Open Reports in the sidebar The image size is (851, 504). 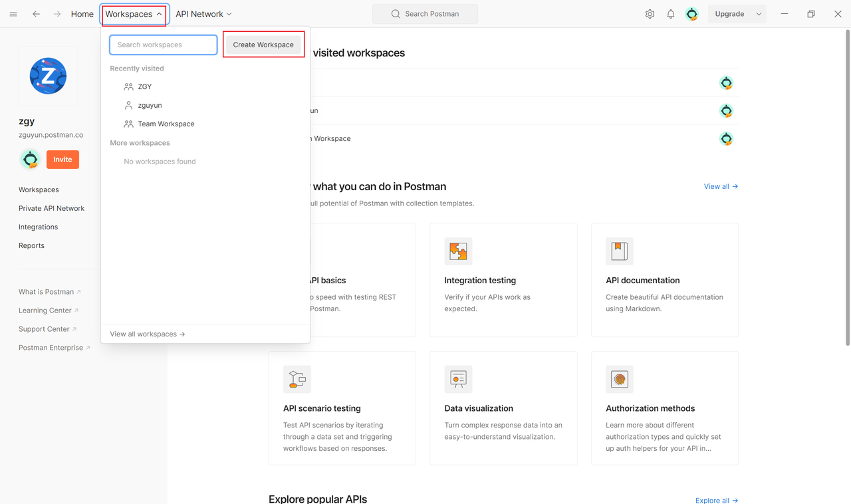31,245
